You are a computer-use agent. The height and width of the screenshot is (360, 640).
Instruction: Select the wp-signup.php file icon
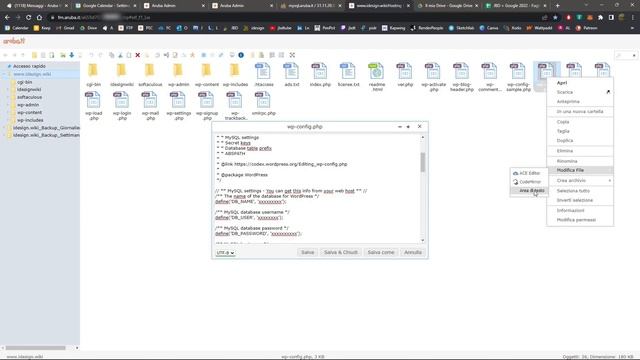[207, 100]
